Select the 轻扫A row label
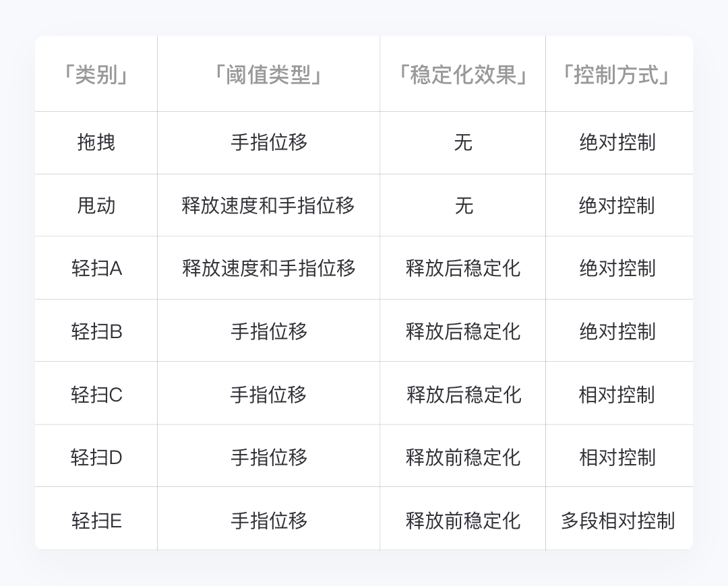 pos(96,269)
